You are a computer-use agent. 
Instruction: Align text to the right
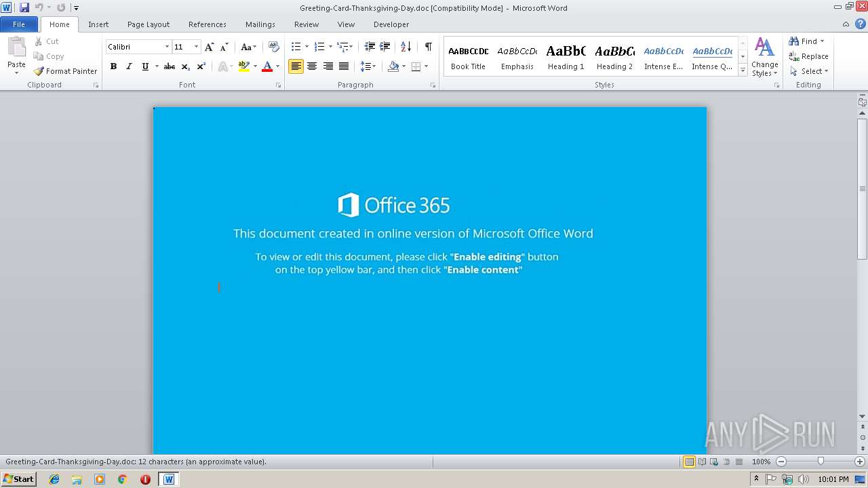click(x=328, y=66)
